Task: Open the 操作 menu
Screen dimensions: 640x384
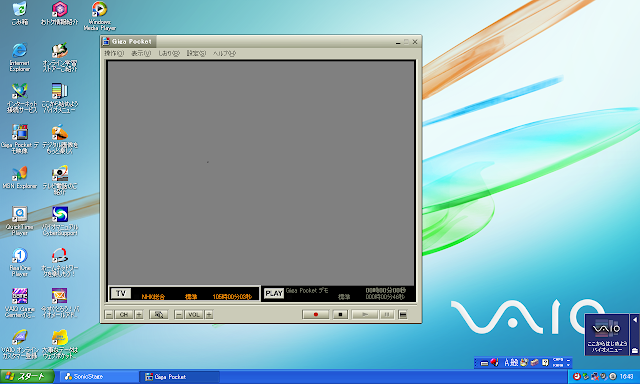Action: coord(114,53)
